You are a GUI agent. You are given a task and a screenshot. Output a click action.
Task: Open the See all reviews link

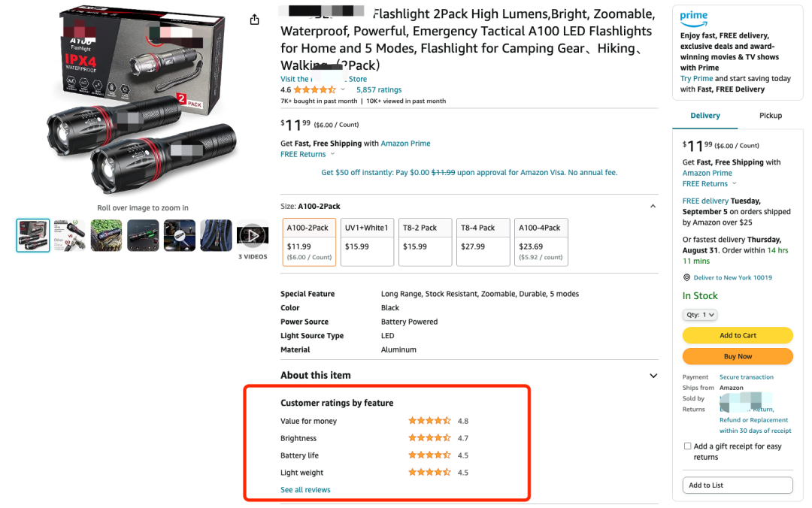305,490
